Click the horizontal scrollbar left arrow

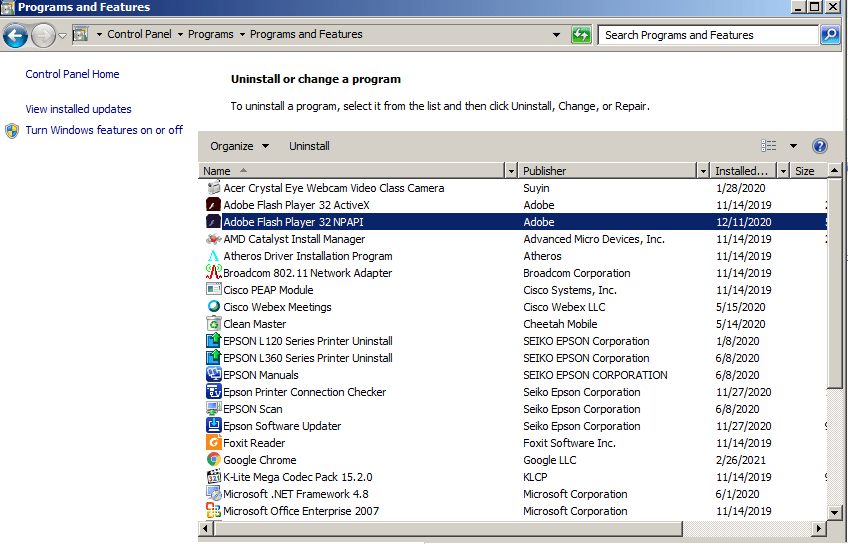(206, 528)
